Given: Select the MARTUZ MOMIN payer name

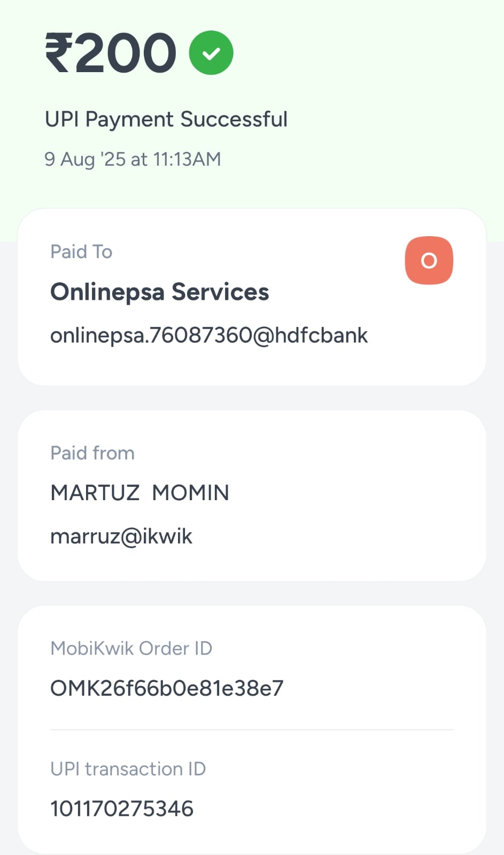Looking at the screenshot, I should click(140, 493).
